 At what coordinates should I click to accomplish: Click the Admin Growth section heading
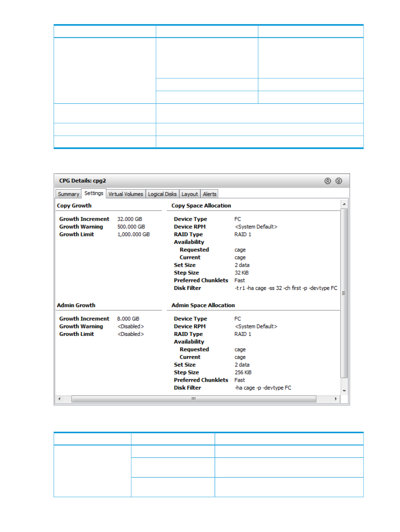pyautogui.click(x=76, y=305)
